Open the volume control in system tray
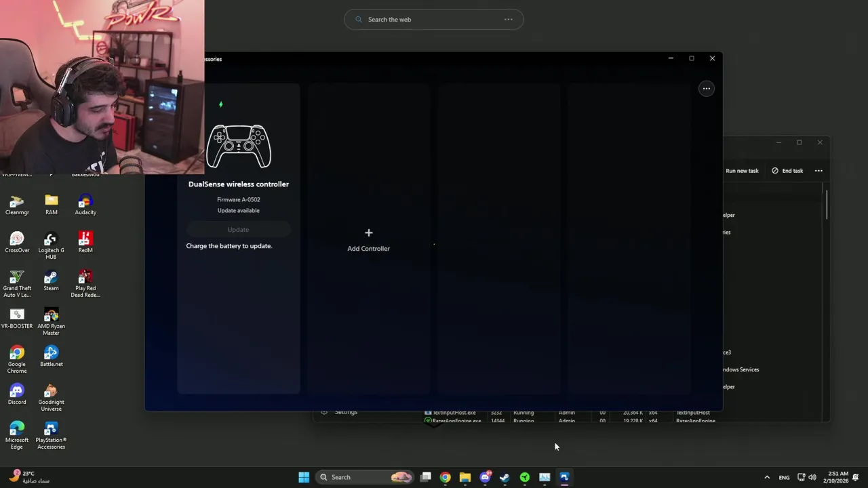Viewport: 868px width, 488px height. [x=812, y=477]
